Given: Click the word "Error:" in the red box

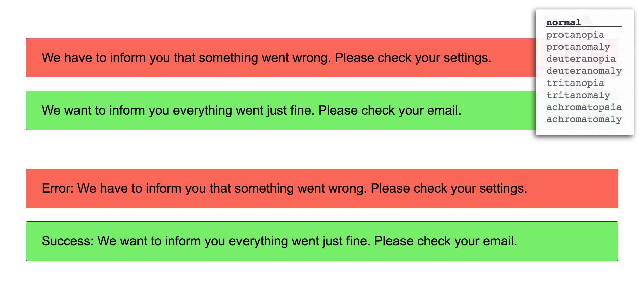Looking at the screenshot, I should tap(58, 188).
